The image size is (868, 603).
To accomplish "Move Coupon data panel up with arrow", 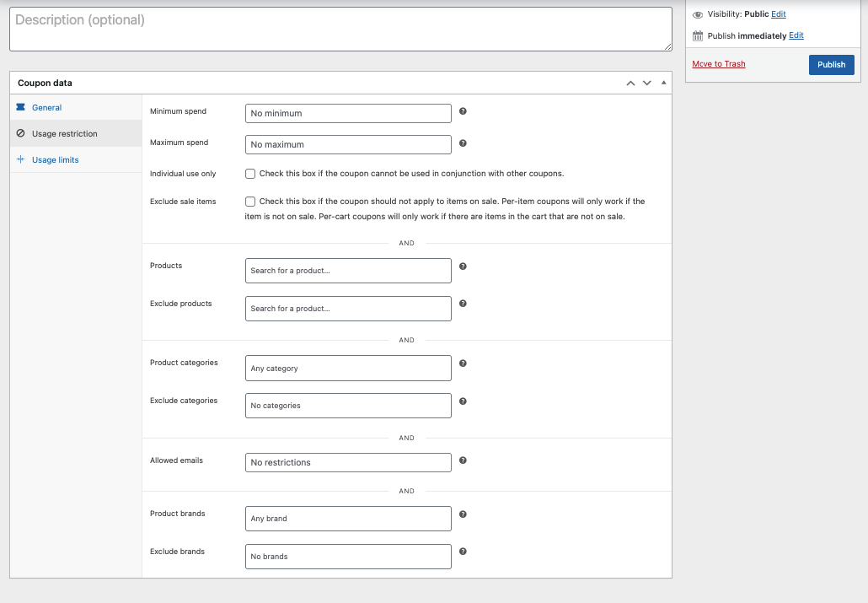I will point(630,83).
